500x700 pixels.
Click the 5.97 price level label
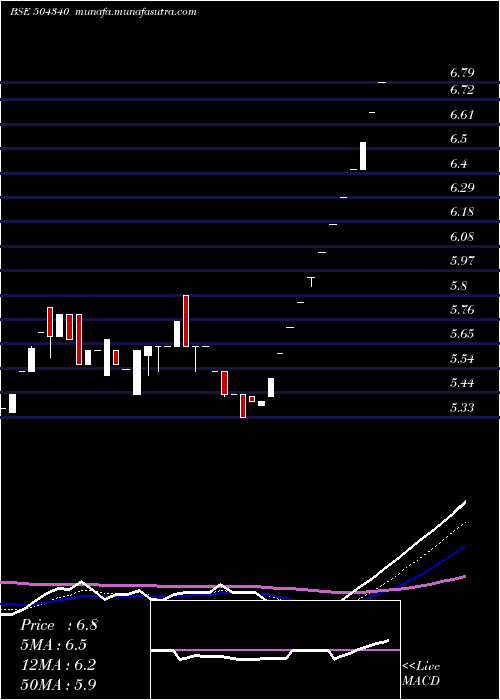462,261
